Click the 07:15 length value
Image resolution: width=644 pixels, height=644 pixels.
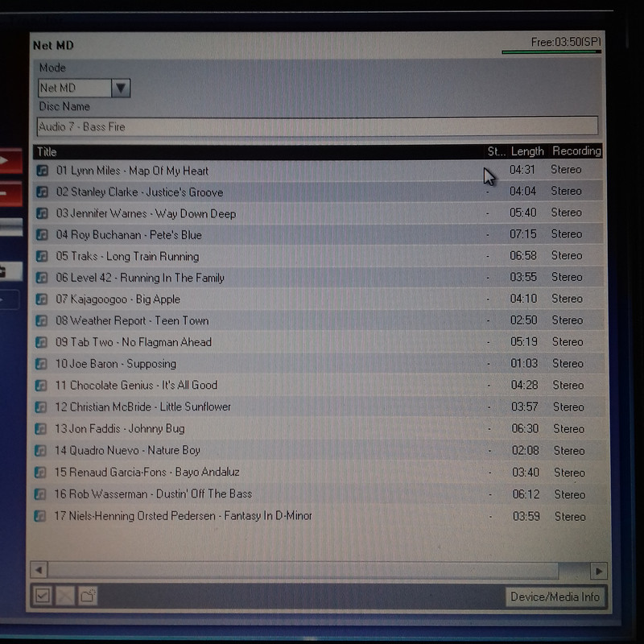tap(522, 234)
